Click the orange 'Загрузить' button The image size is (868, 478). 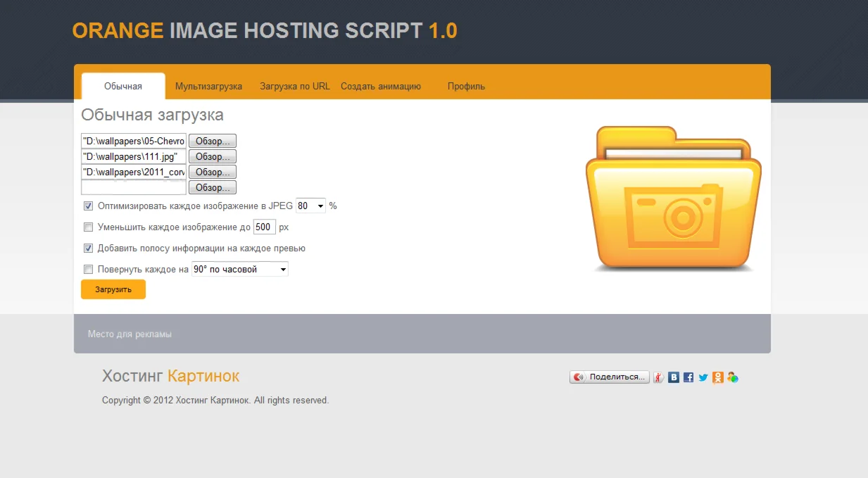pyautogui.click(x=113, y=289)
